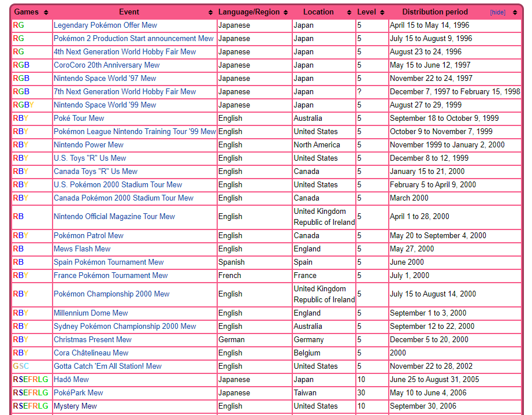Click U.S. Pokémon 2000 Stadium Tour Mew
Screen dimensions: 532x415
point(118,184)
